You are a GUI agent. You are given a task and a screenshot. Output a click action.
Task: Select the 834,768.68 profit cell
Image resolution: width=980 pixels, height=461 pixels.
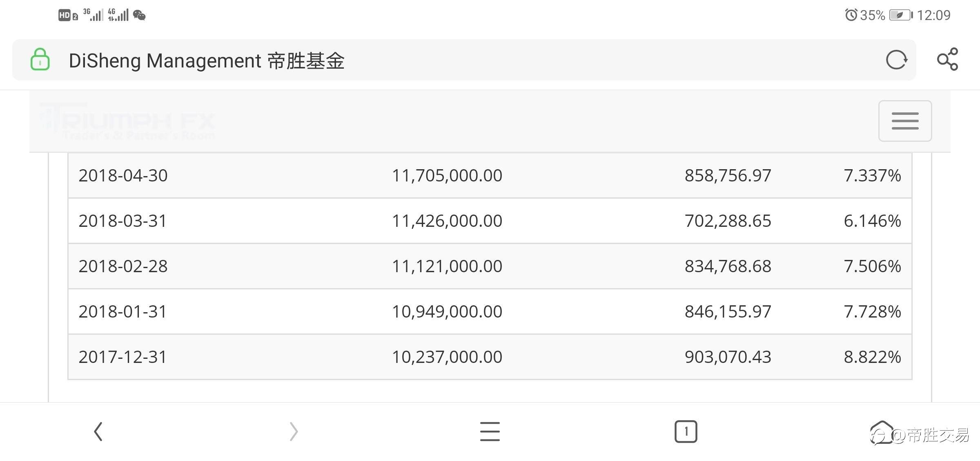pyautogui.click(x=728, y=266)
